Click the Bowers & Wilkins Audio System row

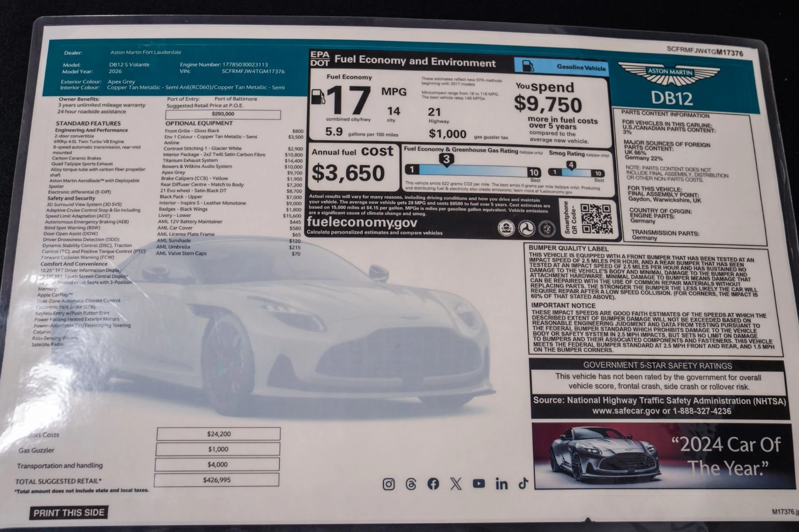pos(232,167)
